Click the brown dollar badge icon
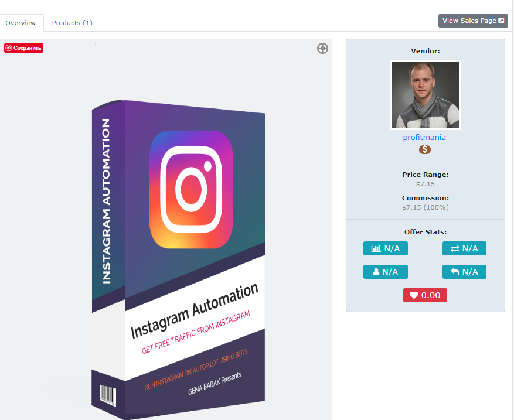The height and width of the screenshot is (420, 514). click(425, 150)
